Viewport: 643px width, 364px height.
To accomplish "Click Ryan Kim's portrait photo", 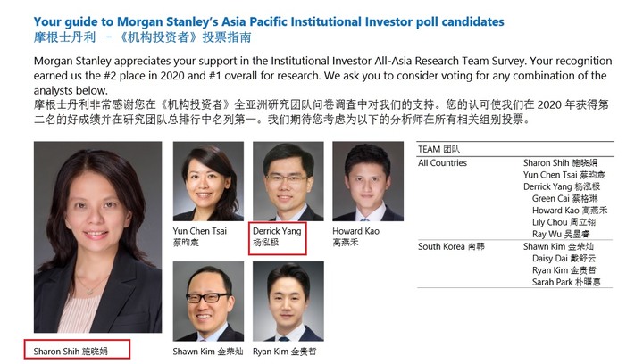I will 288,302.
